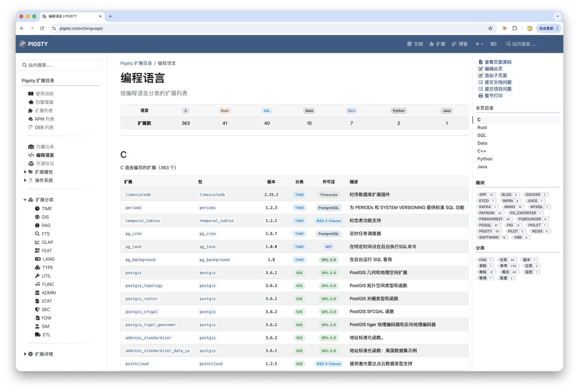579x392 pixels.
Task: Collapse the 扩展分类 sidebar section
Action: pos(25,200)
